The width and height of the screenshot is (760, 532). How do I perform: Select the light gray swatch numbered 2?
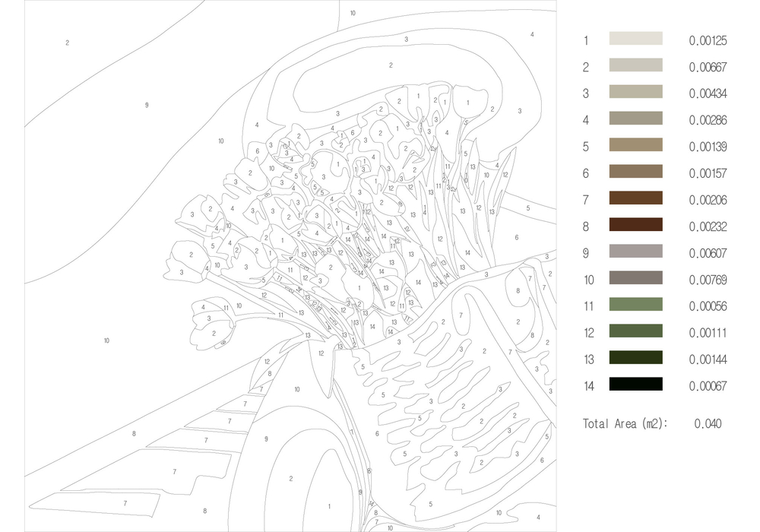(x=635, y=65)
